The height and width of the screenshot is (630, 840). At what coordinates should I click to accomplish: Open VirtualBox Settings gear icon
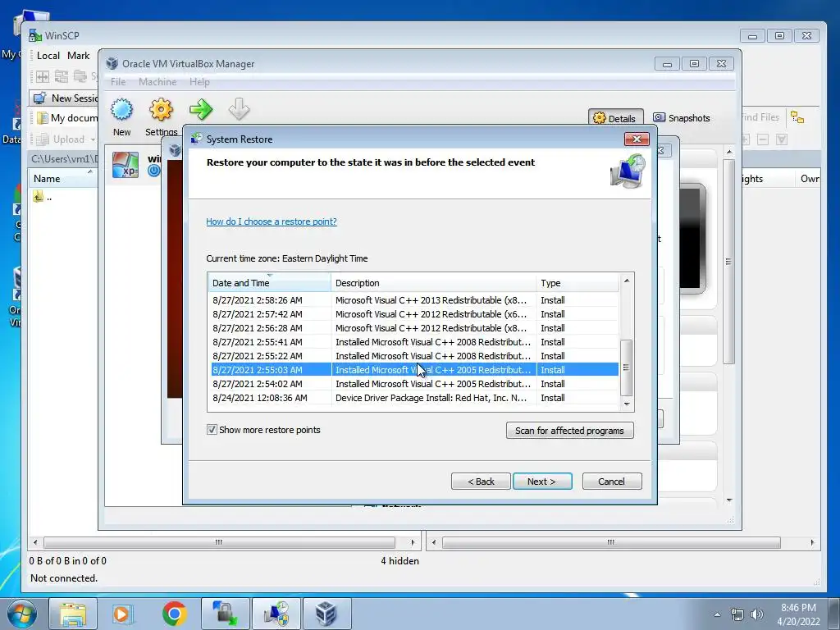pos(161,110)
